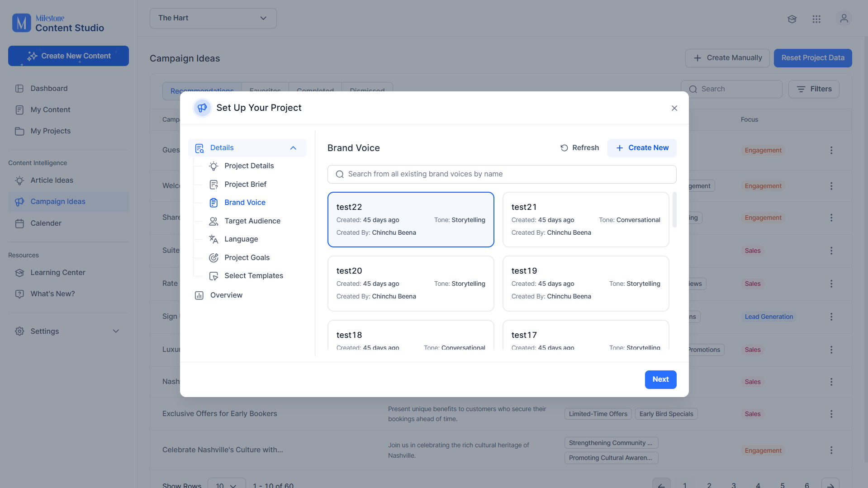Focus the campaign Search field
Screen dimensions: 868x488
click(x=731, y=89)
